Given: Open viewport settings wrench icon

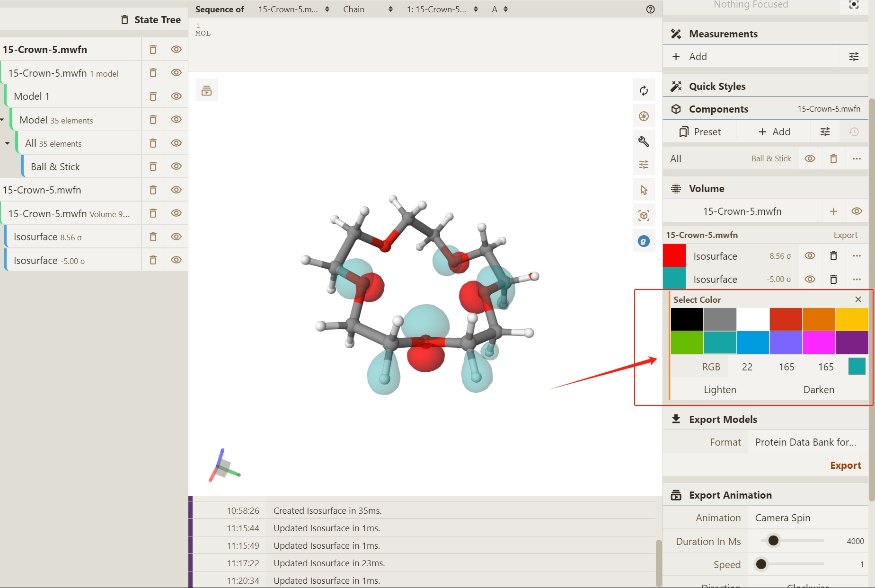Looking at the screenshot, I should [x=644, y=141].
